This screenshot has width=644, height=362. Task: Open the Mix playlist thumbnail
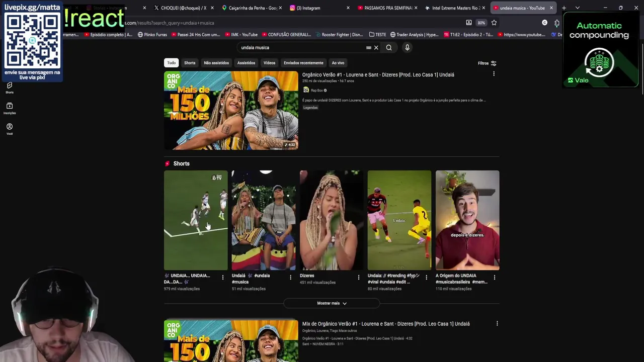(x=231, y=340)
